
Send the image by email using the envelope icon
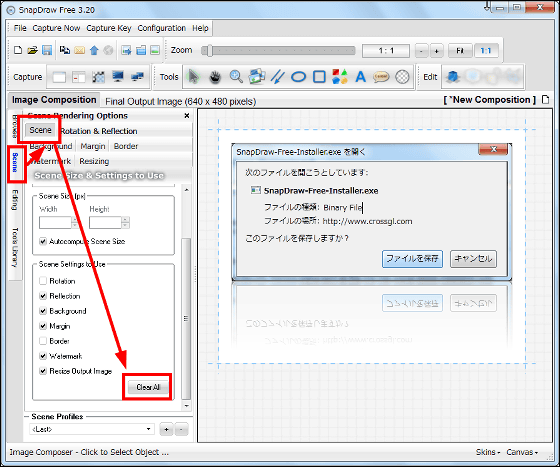tap(79, 50)
